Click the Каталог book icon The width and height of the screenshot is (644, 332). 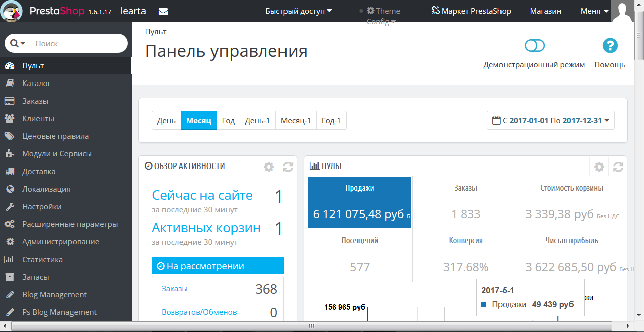9,84
